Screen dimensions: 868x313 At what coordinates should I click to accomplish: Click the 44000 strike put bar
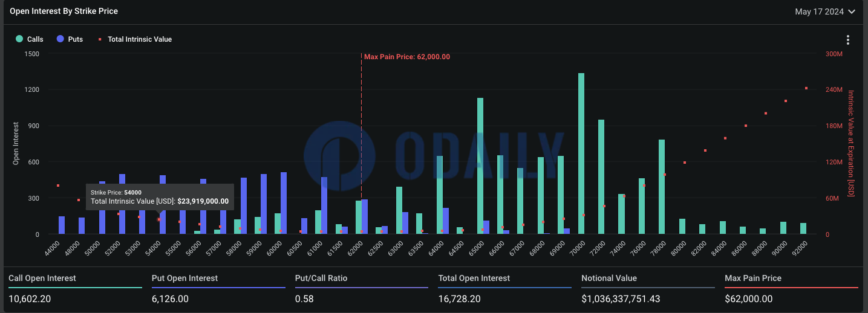click(62, 225)
